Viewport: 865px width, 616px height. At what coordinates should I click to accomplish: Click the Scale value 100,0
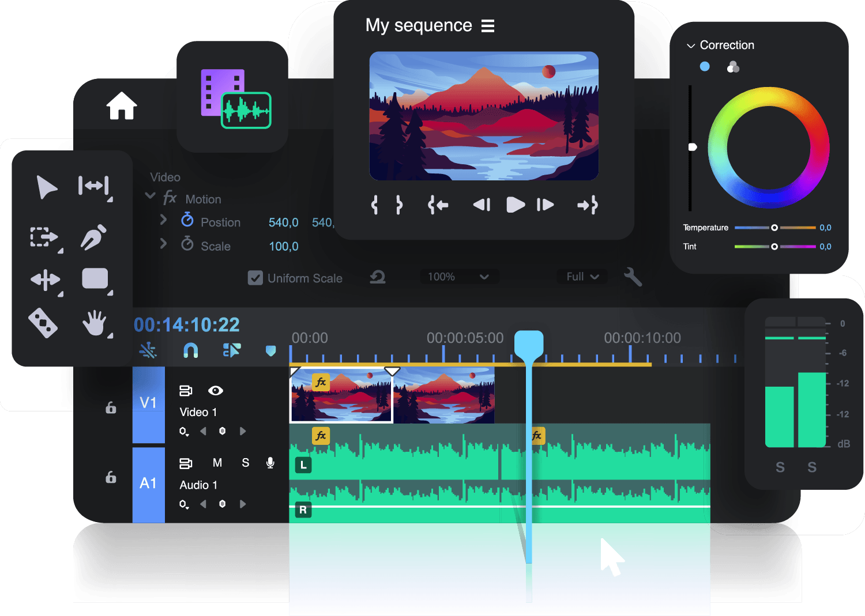pyautogui.click(x=284, y=246)
